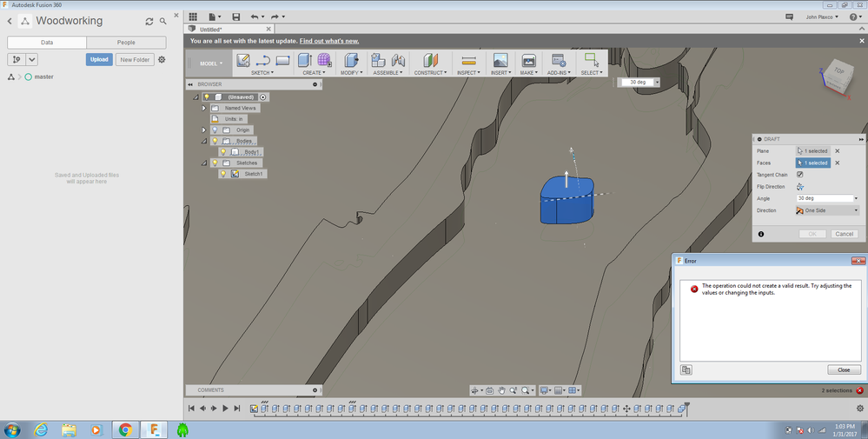Click the Insert image icon
Viewport: 868px width, 439px height.
(x=500, y=60)
